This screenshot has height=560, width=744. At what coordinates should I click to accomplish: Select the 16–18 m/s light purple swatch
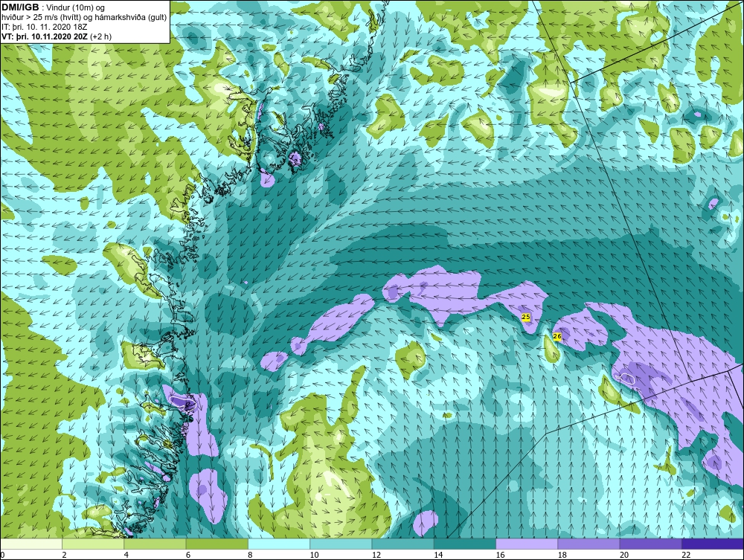[527, 544]
